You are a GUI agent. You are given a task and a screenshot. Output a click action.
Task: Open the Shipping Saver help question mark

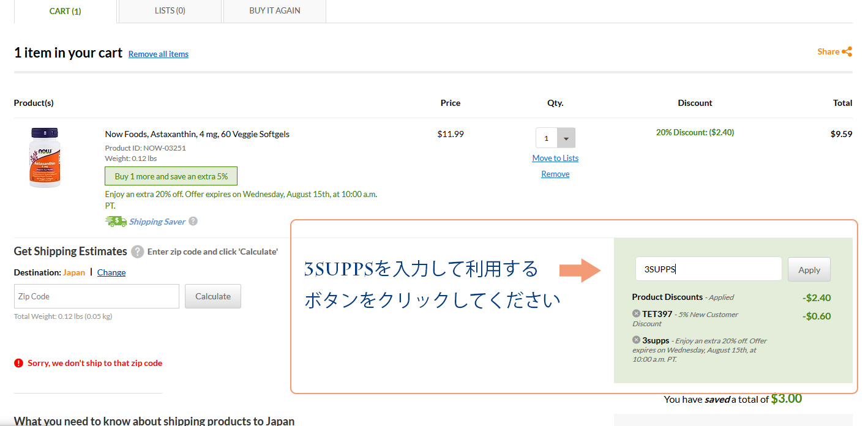click(193, 221)
